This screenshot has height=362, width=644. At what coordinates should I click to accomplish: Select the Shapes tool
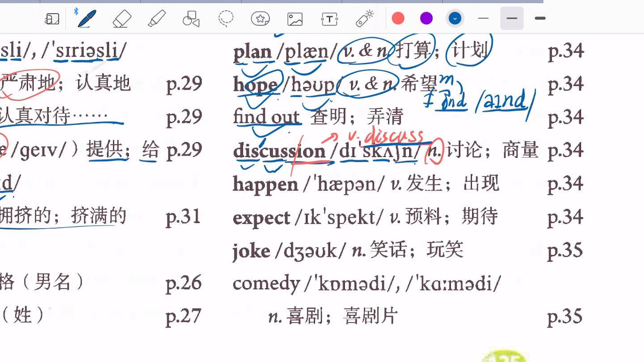(x=191, y=19)
